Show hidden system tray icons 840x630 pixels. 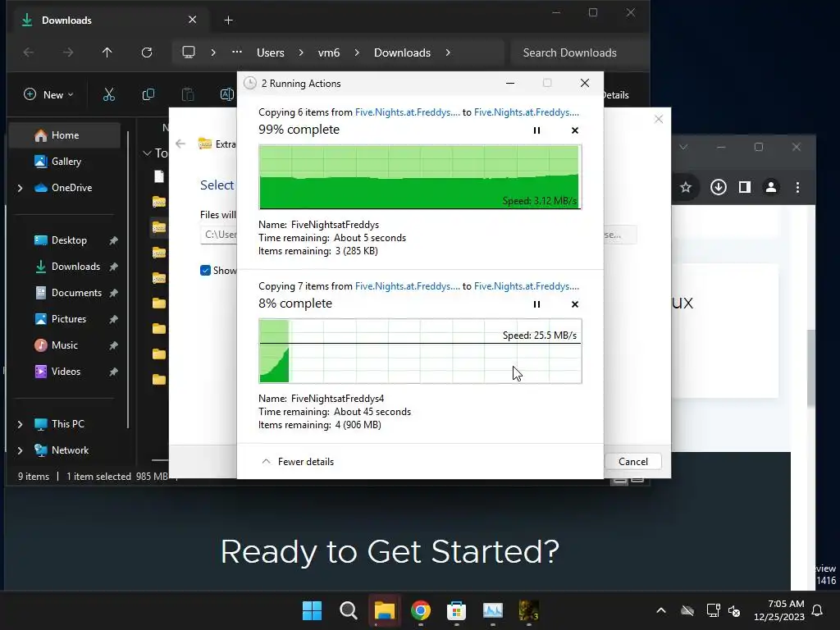pyautogui.click(x=661, y=610)
